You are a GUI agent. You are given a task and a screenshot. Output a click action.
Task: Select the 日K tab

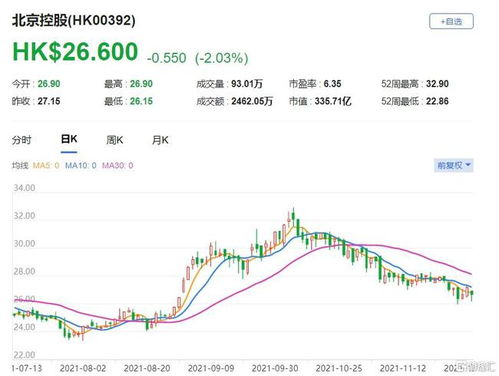click(69, 139)
